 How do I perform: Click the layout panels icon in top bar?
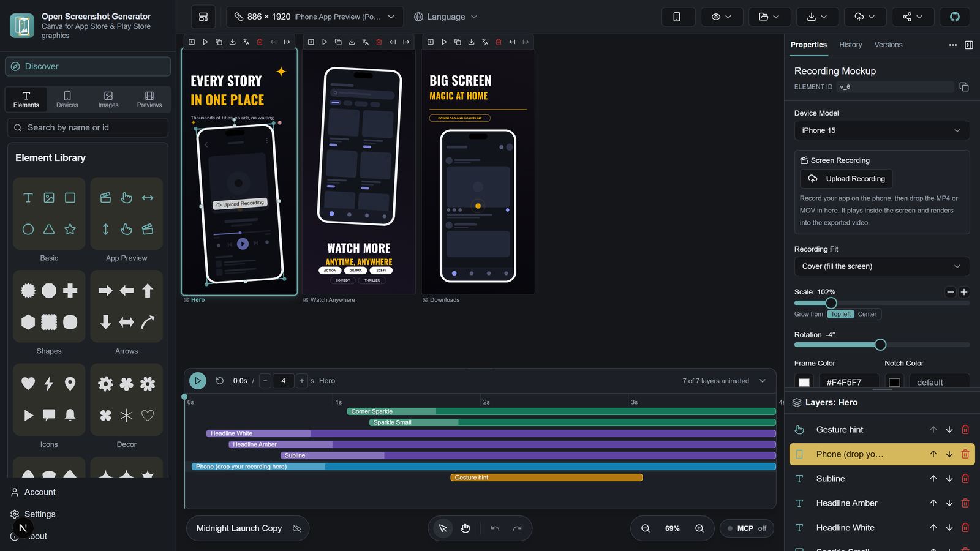coord(203,17)
